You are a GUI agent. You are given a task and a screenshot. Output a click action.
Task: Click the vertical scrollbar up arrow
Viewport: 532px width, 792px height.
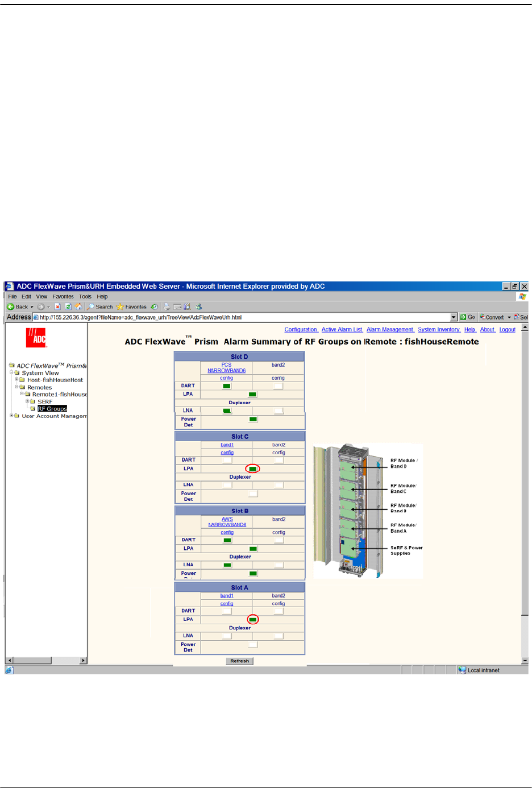point(525,327)
